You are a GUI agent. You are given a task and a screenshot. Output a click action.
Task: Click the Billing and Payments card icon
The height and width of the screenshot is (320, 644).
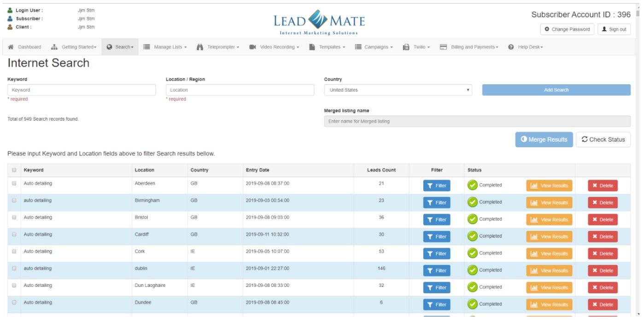tap(443, 47)
